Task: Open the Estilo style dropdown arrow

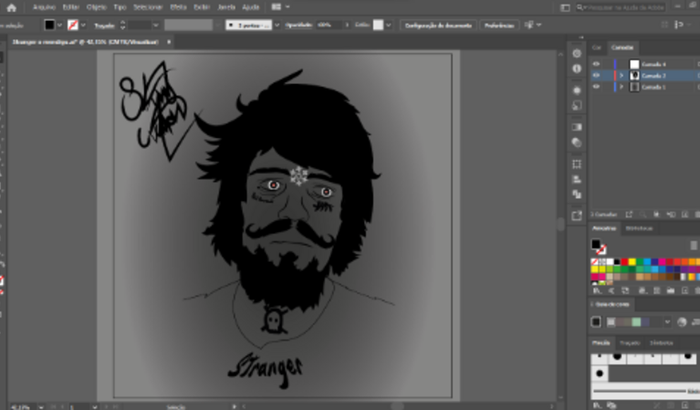Action: tap(388, 25)
